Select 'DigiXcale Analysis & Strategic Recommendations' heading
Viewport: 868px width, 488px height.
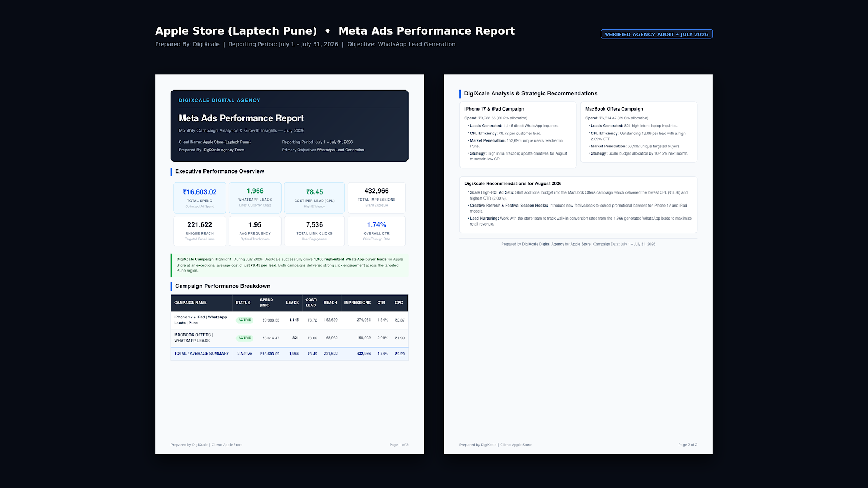pos(531,94)
